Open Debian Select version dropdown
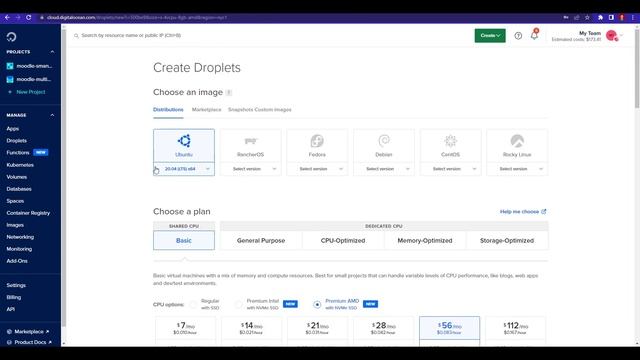640x360 pixels. (384, 169)
